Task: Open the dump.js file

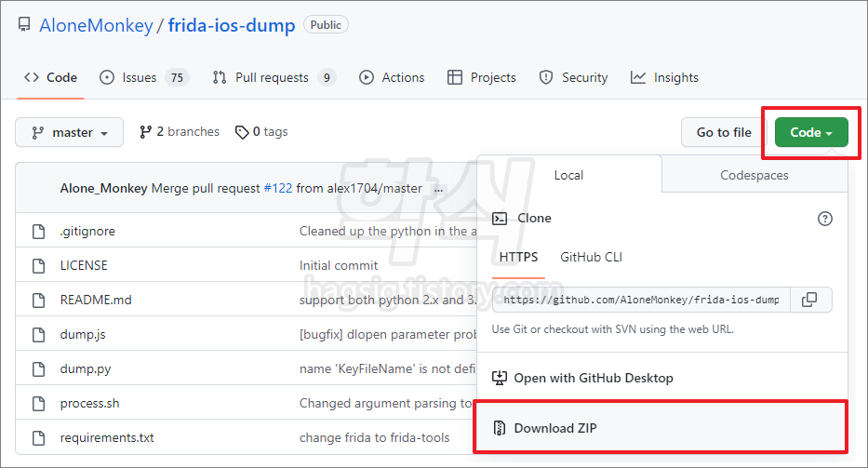Action: click(83, 335)
